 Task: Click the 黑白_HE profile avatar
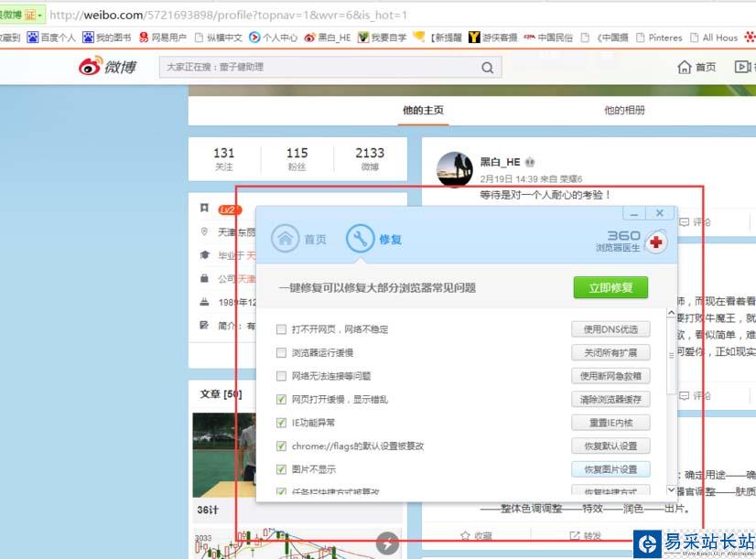454,169
